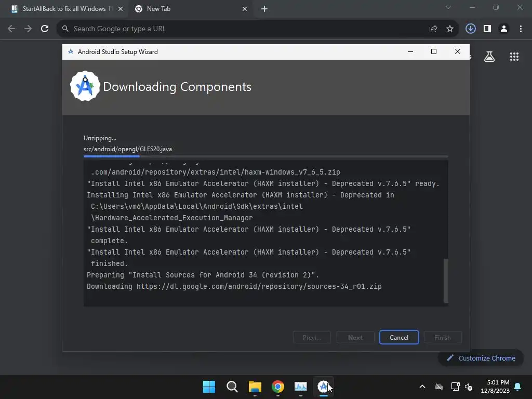
Task: Click Android Studio taskbar icon
Action: (x=324, y=387)
